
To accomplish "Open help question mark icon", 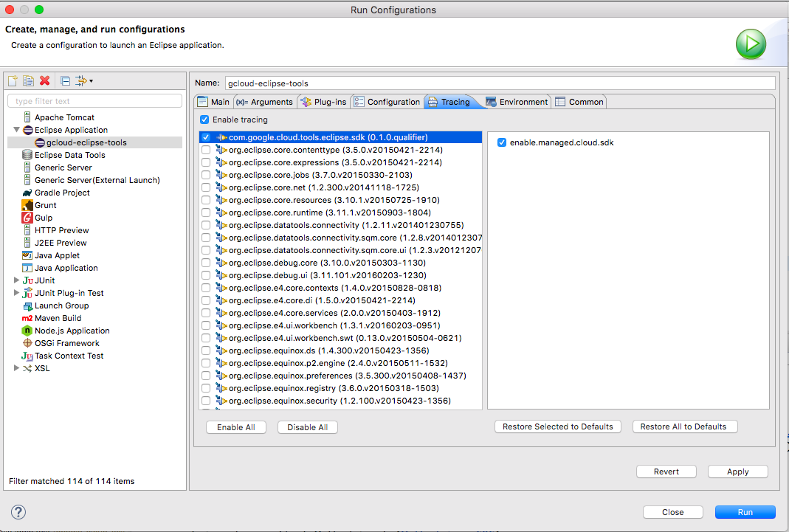I will (18, 512).
